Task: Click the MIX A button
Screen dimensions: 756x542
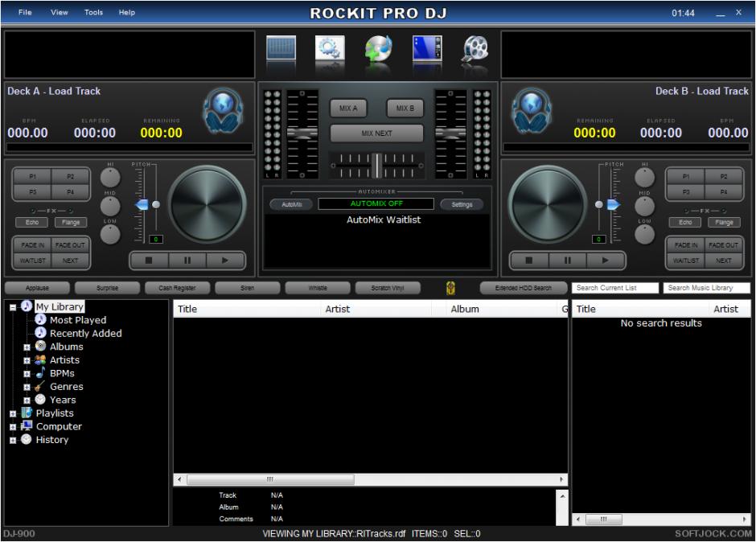Action: [348, 108]
